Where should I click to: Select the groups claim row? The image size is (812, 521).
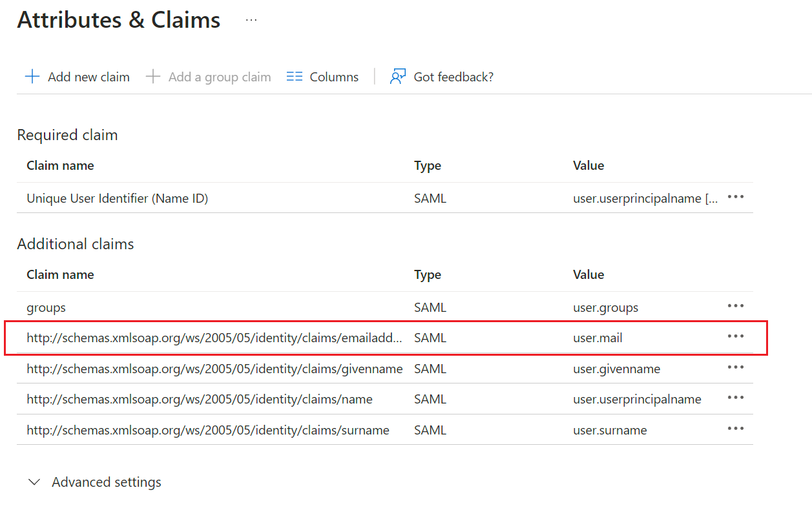pos(385,307)
